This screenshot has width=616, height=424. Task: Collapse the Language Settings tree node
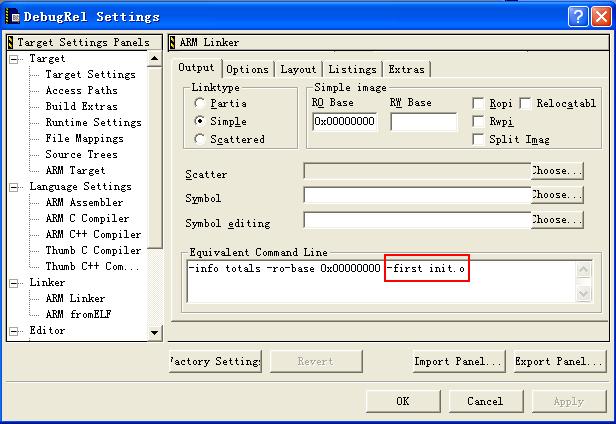(14, 187)
